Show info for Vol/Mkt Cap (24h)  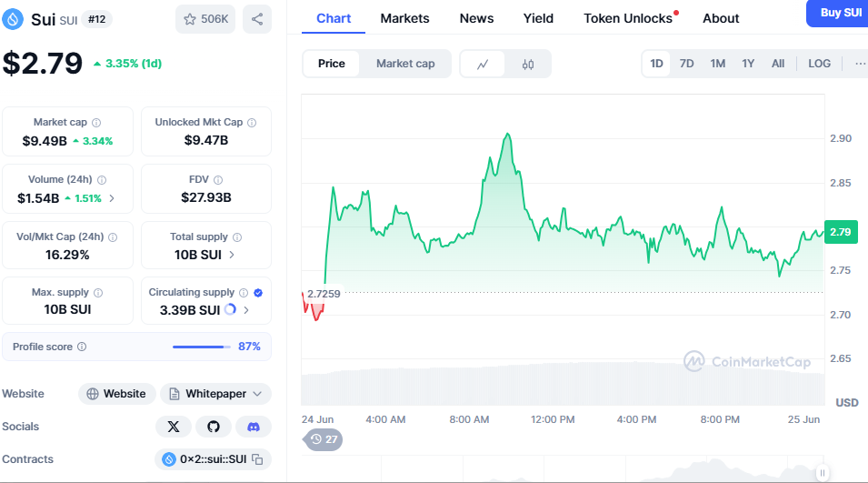pyautogui.click(x=113, y=237)
